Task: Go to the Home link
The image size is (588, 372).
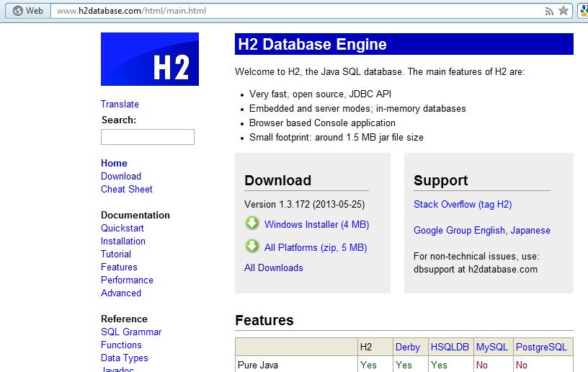Action: tap(114, 163)
